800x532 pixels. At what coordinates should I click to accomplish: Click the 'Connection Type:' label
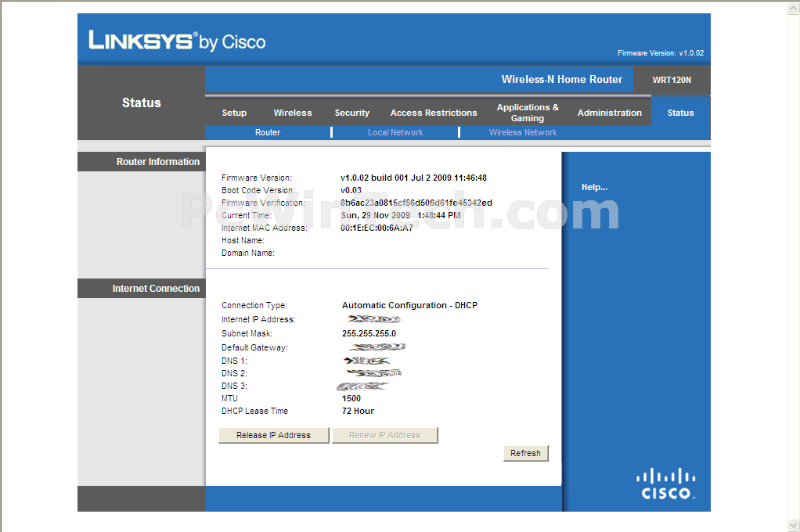pyautogui.click(x=254, y=305)
